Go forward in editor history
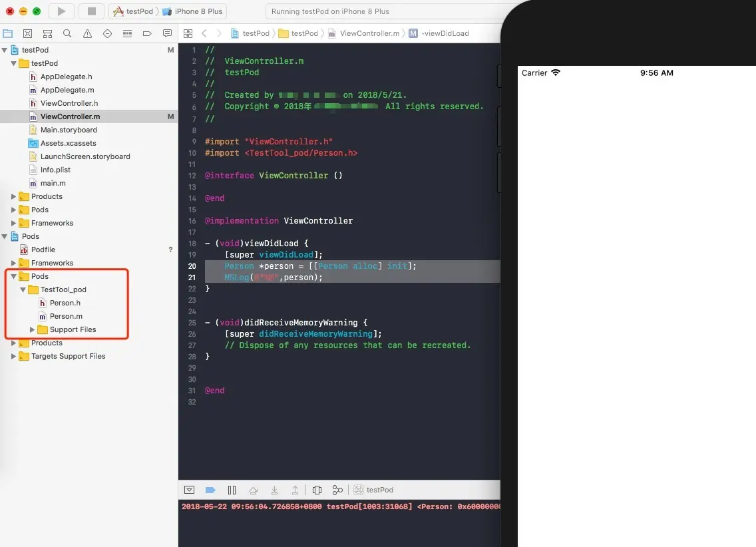The height and width of the screenshot is (547, 756). (220, 33)
